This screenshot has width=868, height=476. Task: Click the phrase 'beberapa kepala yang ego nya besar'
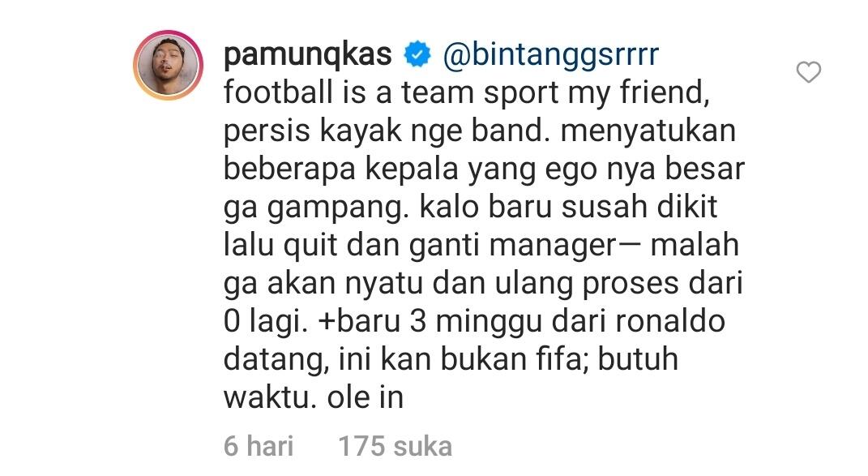click(x=484, y=169)
